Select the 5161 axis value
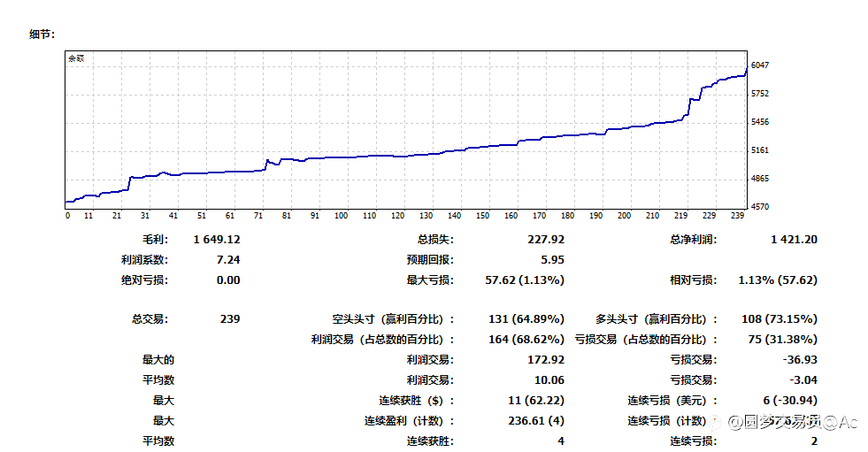Viewport: 868px width, 452px height. 760,149
